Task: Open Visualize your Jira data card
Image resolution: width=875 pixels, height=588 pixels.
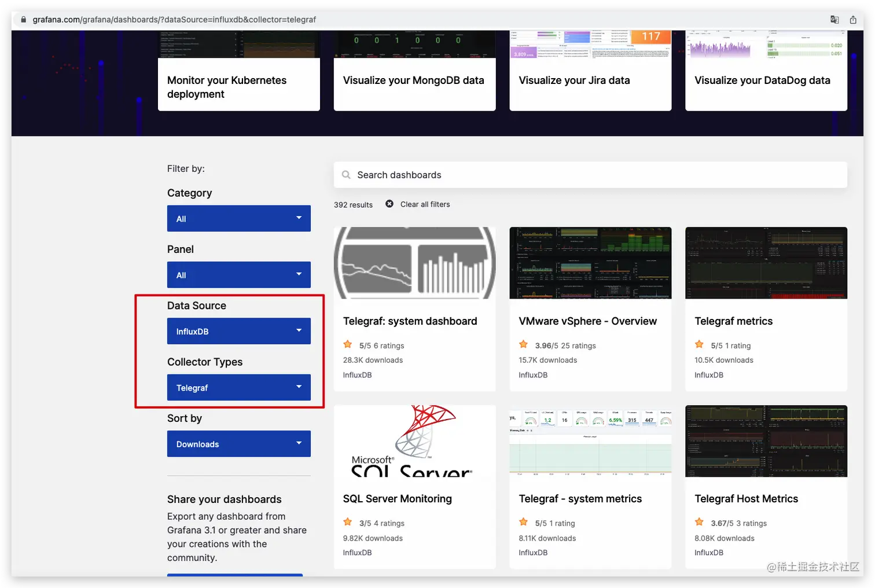Action: tap(590, 71)
